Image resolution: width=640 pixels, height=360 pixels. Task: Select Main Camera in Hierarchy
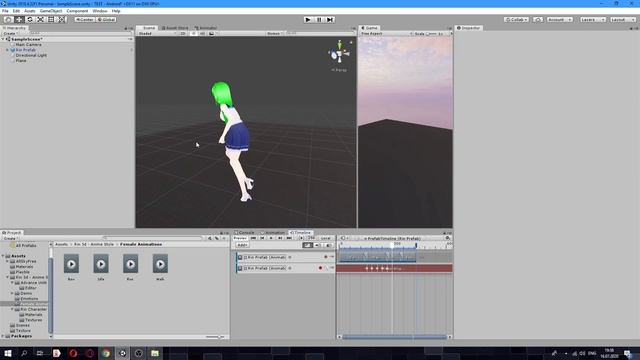point(29,44)
